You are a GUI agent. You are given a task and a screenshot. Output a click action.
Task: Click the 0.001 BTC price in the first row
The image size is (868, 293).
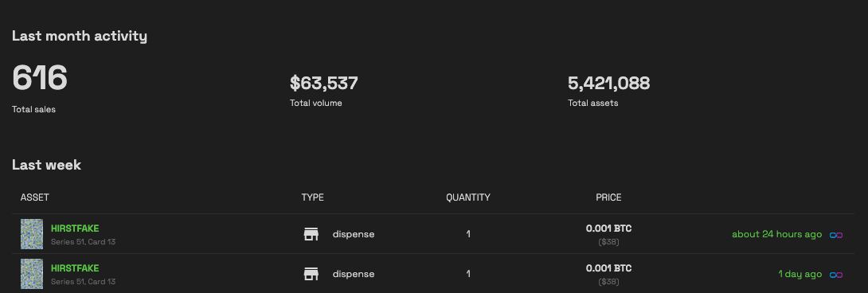click(608, 229)
